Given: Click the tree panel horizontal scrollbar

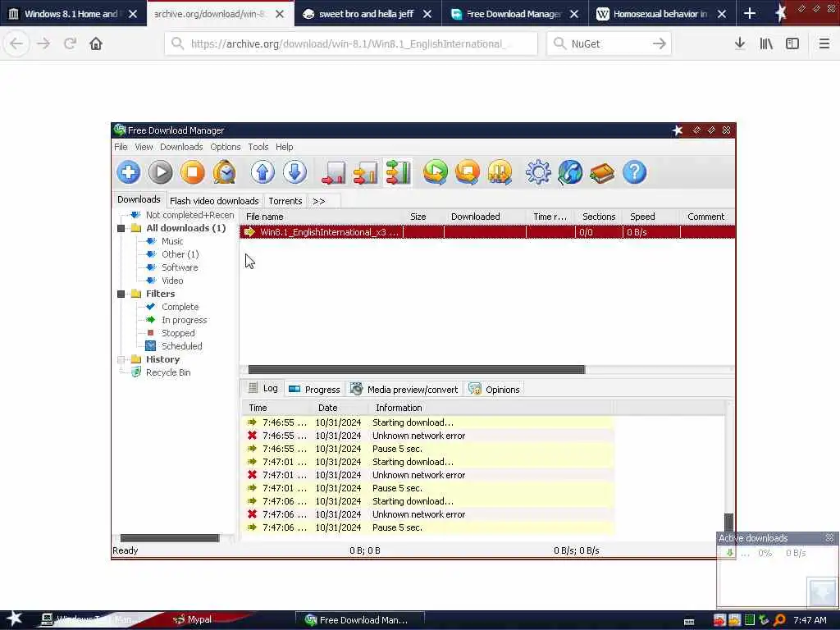Looking at the screenshot, I should coord(170,538).
